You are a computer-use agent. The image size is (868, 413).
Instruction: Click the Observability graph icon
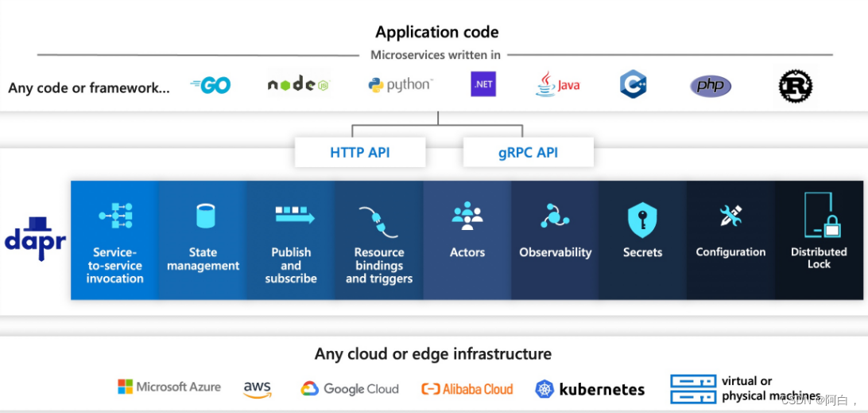[555, 216]
